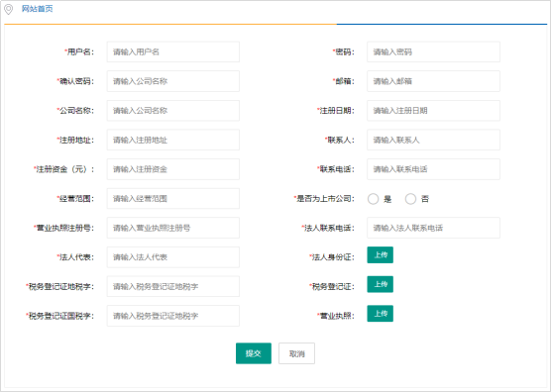The image size is (551, 392).
Task: Select the 否 radio option
Action: (x=410, y=199)
